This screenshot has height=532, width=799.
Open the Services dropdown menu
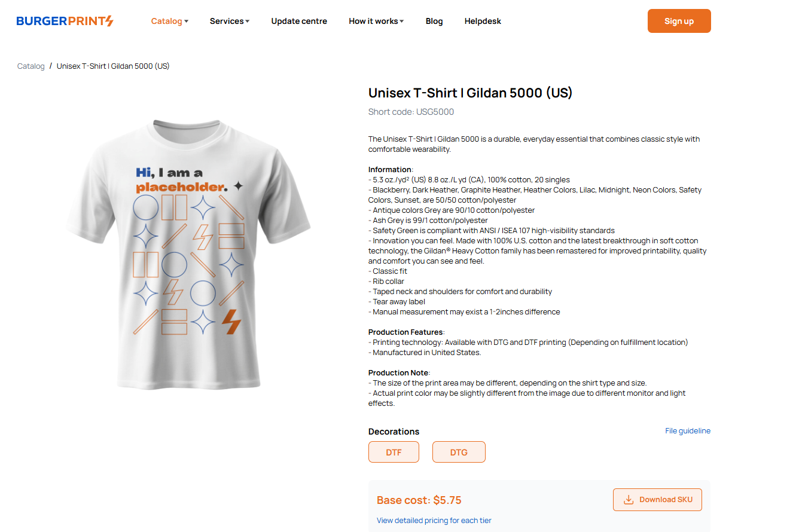[x=230, y=21]
